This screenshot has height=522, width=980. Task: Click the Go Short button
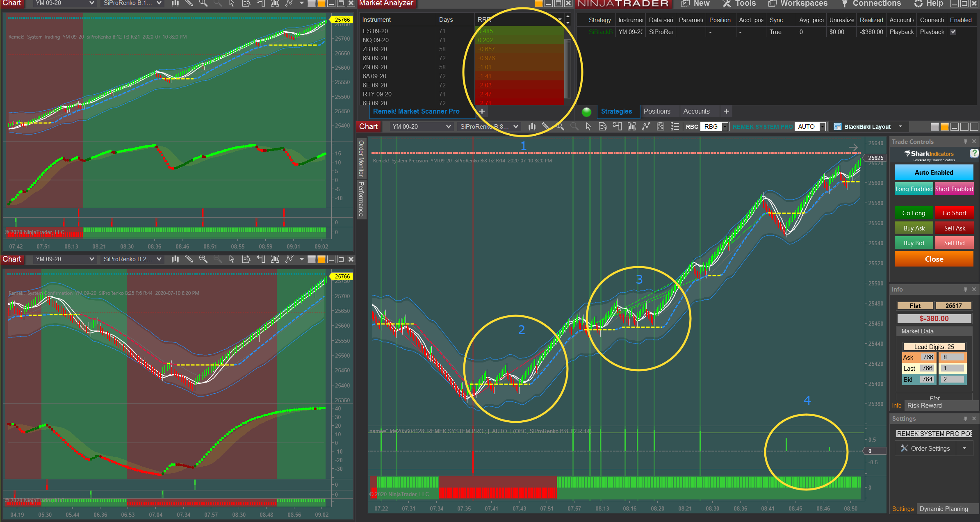pyautogui.click(x=954, y=213)
